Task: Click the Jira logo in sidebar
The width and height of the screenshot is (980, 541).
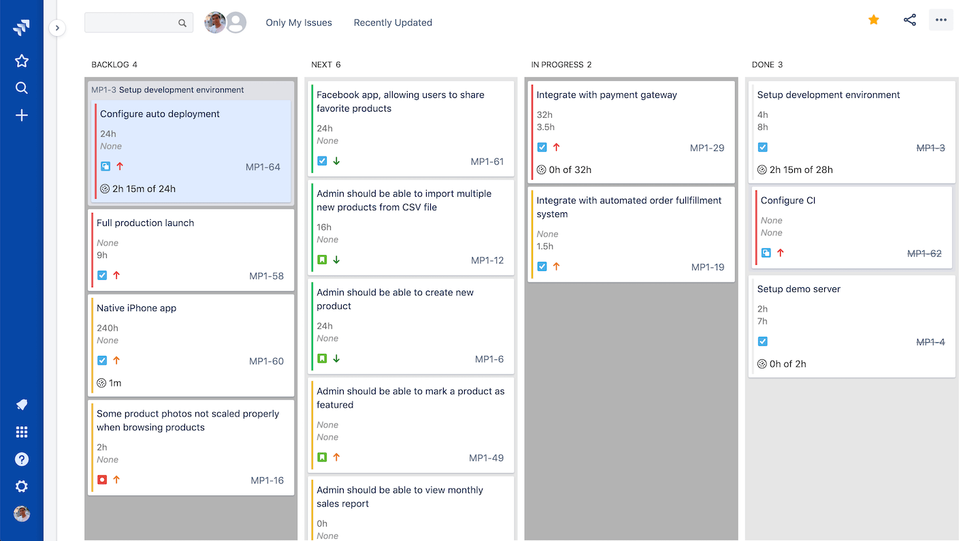Action: 22,28
